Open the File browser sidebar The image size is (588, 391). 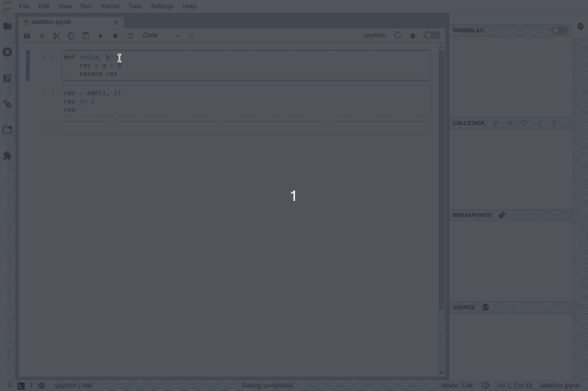point(7,27)
